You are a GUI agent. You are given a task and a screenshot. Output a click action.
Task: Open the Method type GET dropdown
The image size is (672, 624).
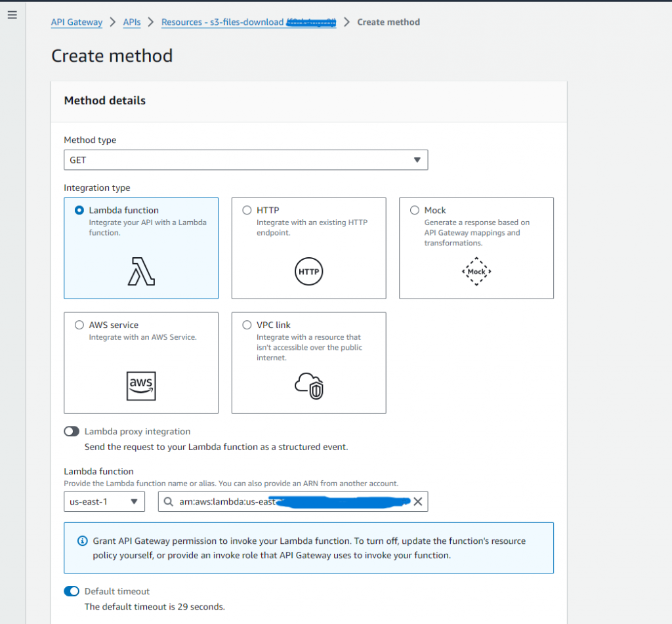click(x=245, y=160)
